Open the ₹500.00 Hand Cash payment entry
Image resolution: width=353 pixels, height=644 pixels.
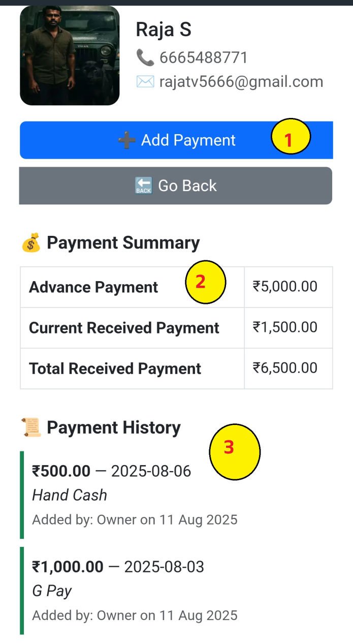click(135, 495)
